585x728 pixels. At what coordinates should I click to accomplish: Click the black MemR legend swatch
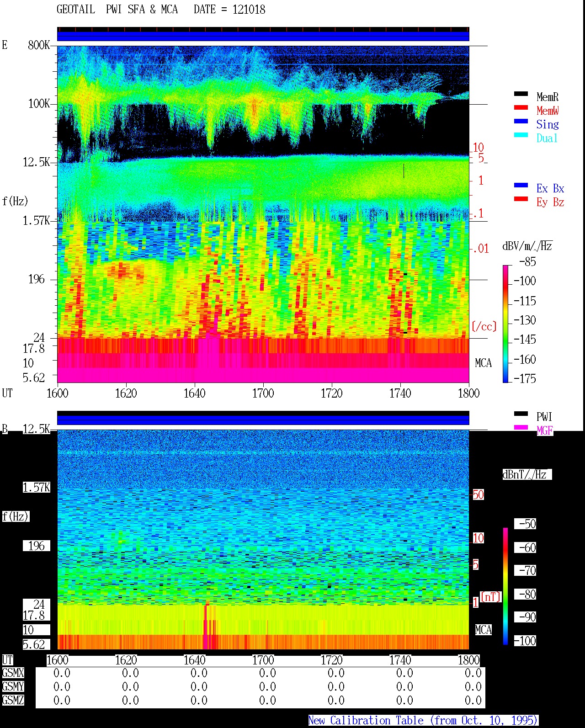tap(521, 94)
